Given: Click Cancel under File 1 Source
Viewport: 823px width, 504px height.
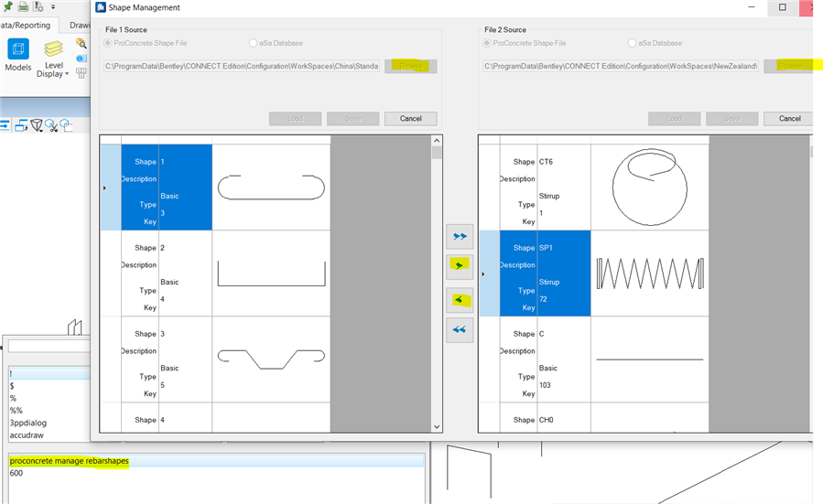Looking at the screenshot, I should pos(410,119).
